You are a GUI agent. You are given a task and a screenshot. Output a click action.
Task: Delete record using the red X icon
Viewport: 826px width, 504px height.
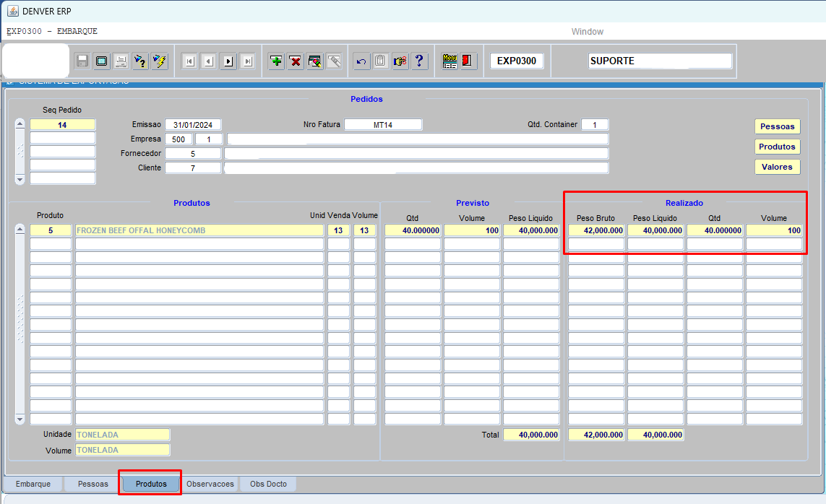click(x=296, y=61)
